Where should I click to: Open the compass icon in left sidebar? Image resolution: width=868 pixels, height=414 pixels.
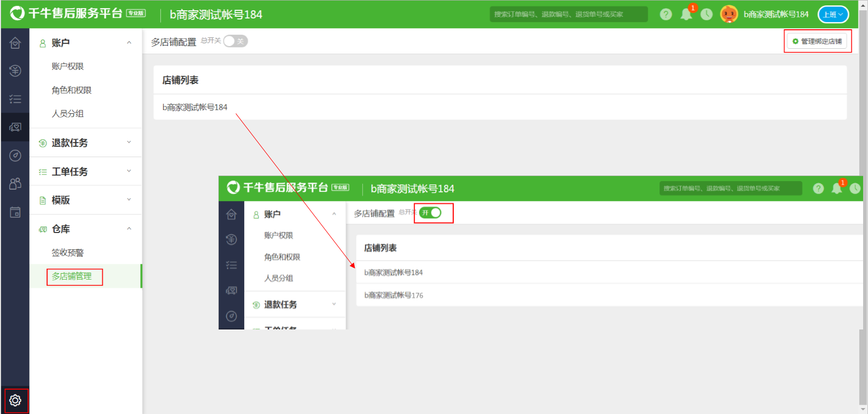15,156
